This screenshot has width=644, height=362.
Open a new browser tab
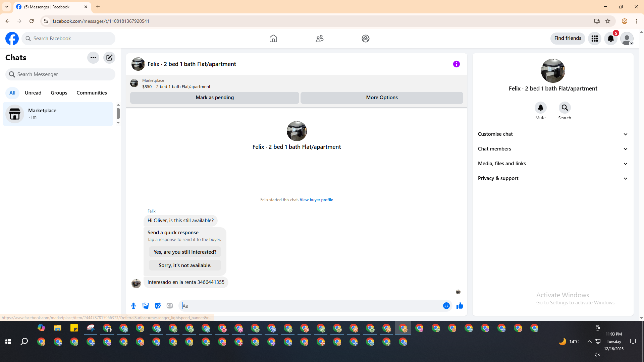(x=98, y=7)
